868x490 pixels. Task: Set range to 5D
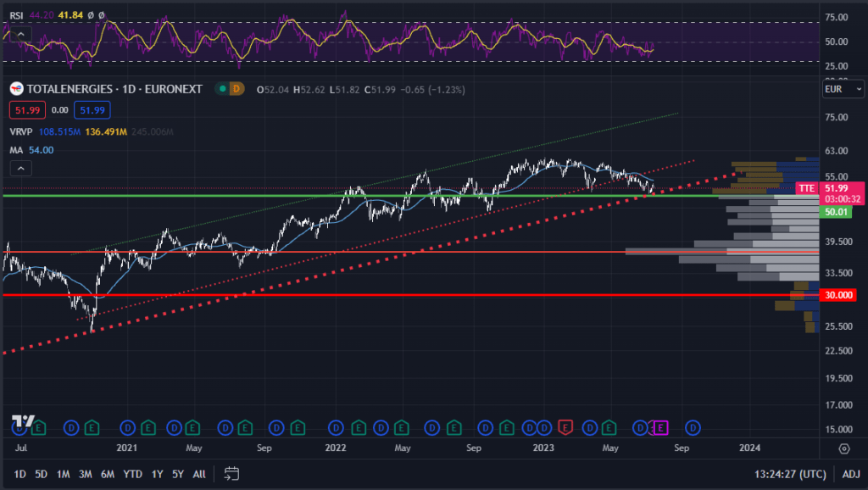coord(41,474)
